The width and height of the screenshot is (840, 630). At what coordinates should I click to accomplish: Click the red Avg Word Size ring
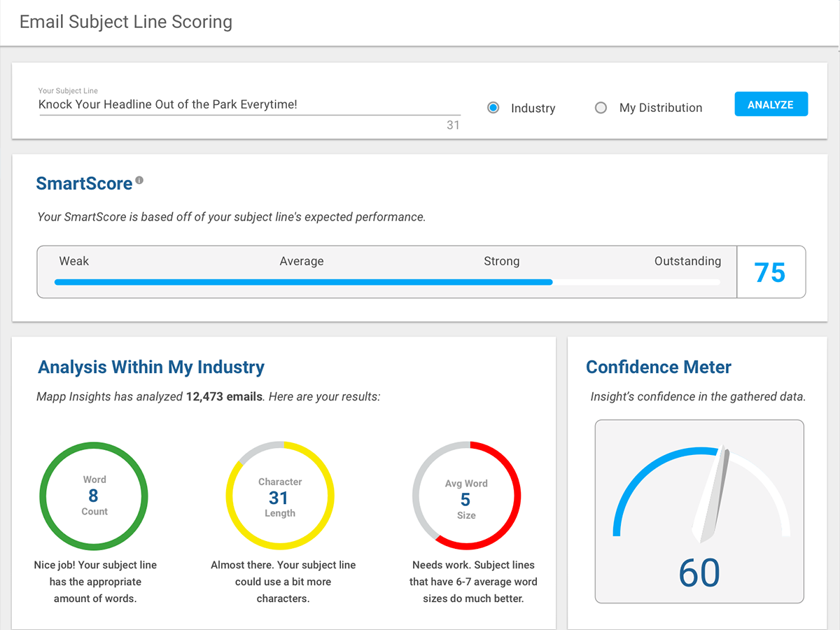517,496
